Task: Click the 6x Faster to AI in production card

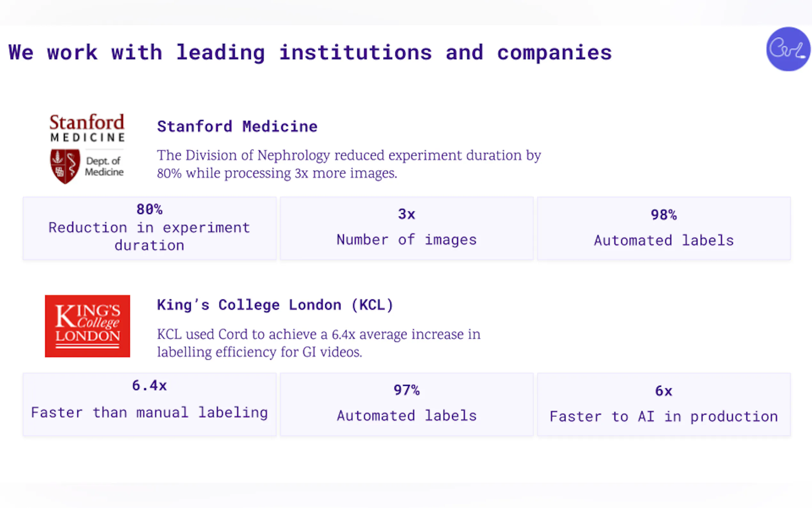Action: coord(664,404)
